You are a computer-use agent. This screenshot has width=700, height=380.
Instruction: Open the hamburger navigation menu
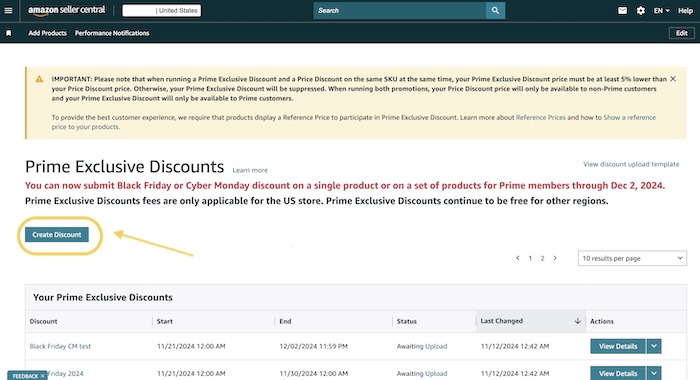[x=8, y=10]
